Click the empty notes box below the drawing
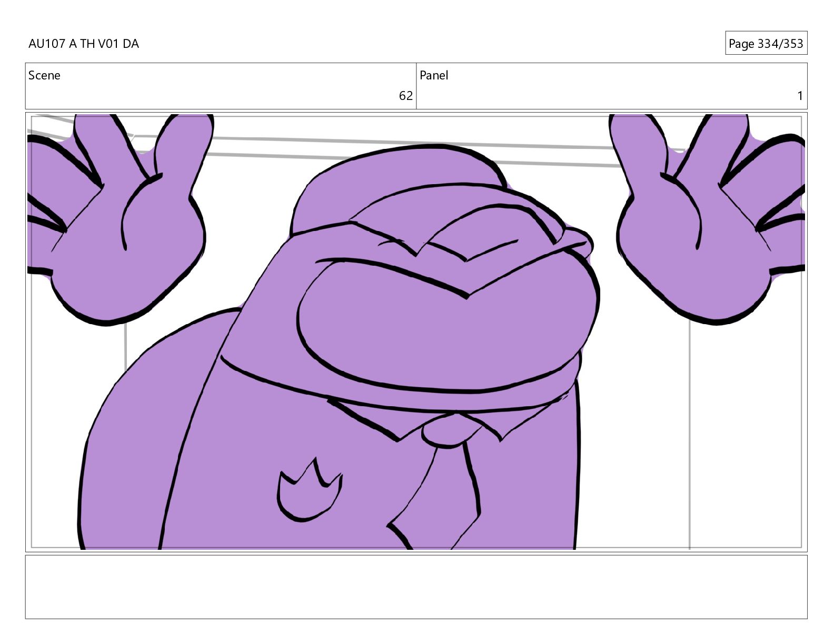 [416, 587]
